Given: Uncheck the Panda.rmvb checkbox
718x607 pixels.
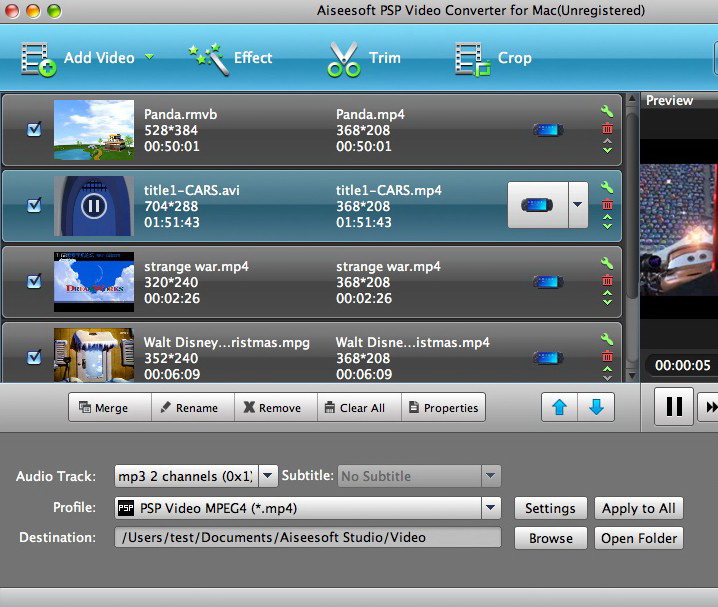Looking at the screenshot, I should (x=34, y=130).
